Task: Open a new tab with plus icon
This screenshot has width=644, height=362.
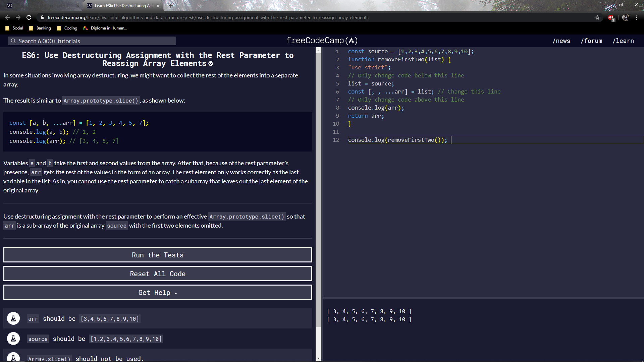Action: tap(171, 5)
